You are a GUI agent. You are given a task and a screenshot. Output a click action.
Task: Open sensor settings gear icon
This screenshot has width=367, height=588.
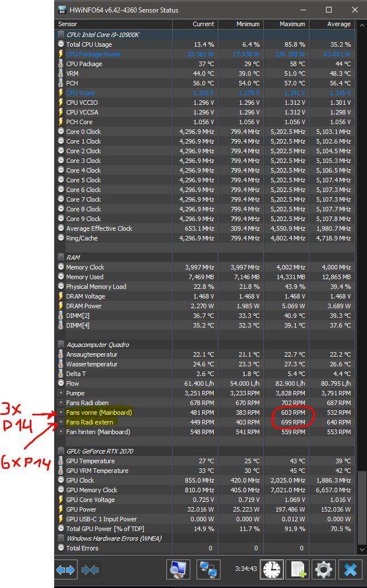324,570
